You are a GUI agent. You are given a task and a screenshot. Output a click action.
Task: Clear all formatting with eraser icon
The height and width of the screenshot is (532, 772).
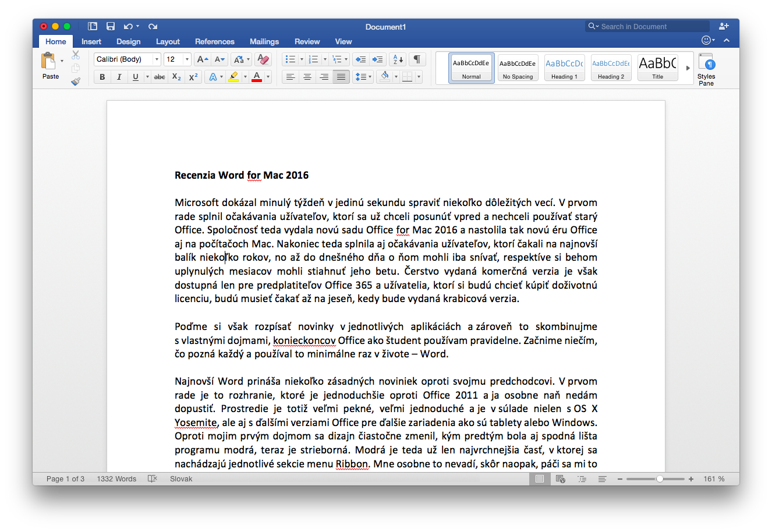point(263,59)
